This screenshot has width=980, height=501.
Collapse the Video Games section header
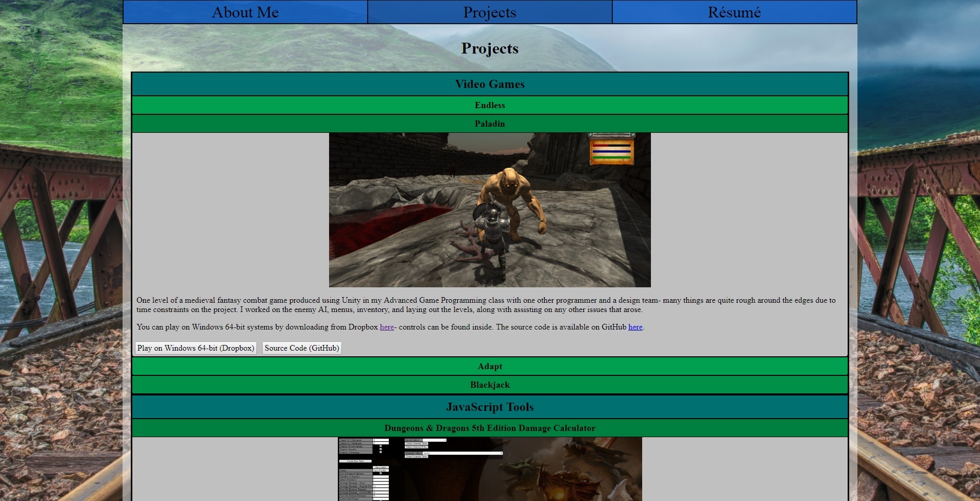[x=490, y=84]
